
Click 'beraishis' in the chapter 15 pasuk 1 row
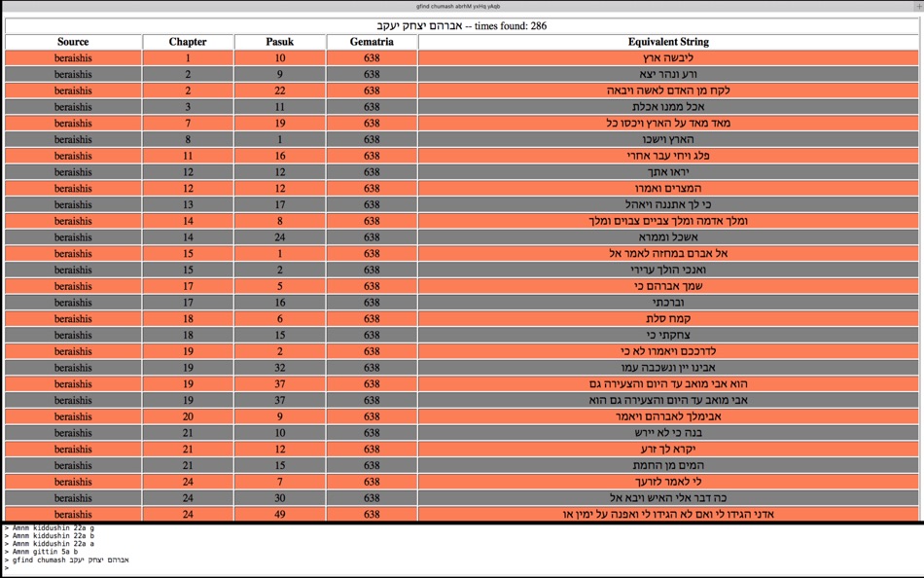73,254
